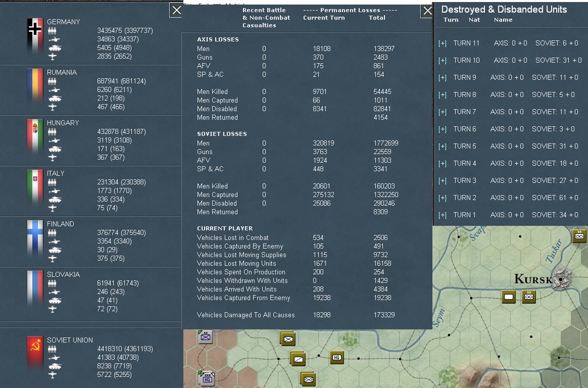
Task: Select the armored unit counter below Kursk
Action: tap(529, 297)
